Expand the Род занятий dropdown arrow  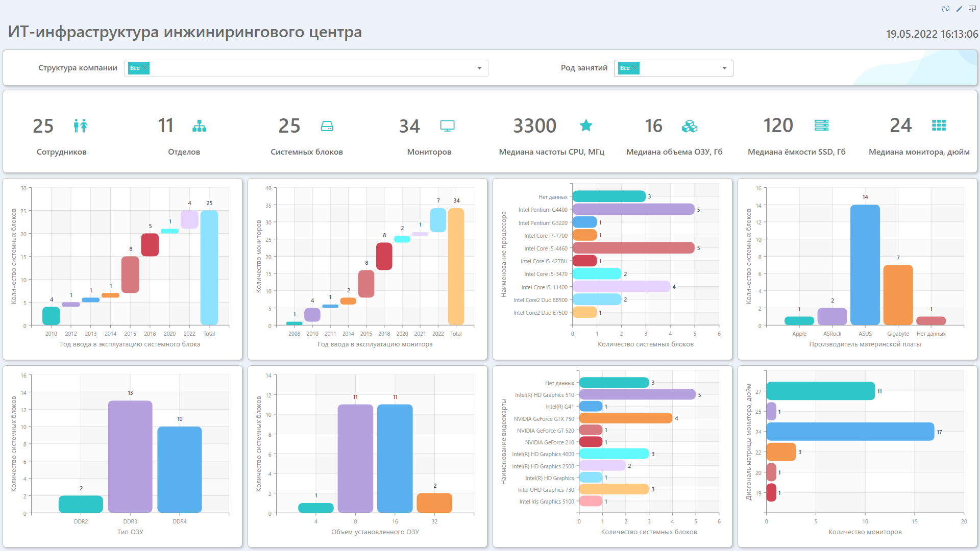pyautogui.click(x=724, y=68)
